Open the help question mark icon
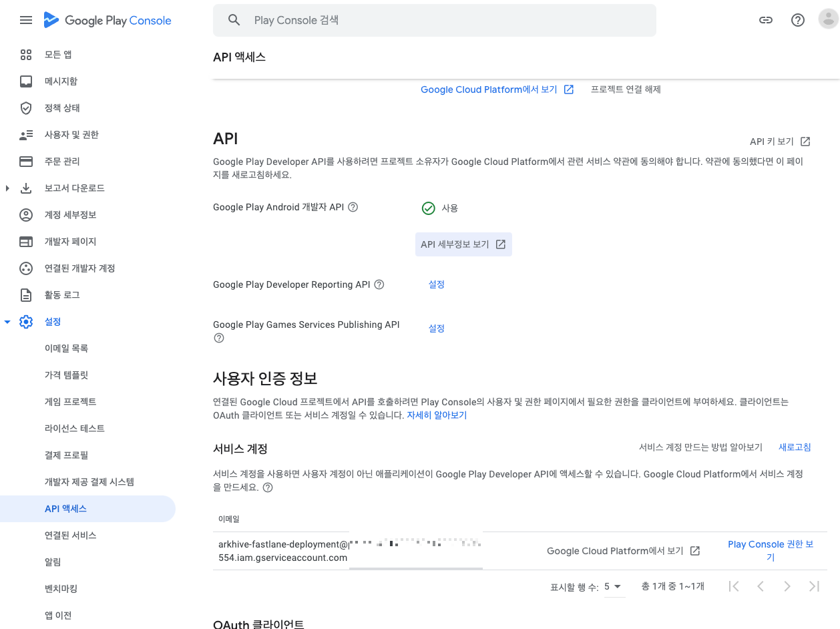 (798, 20)
